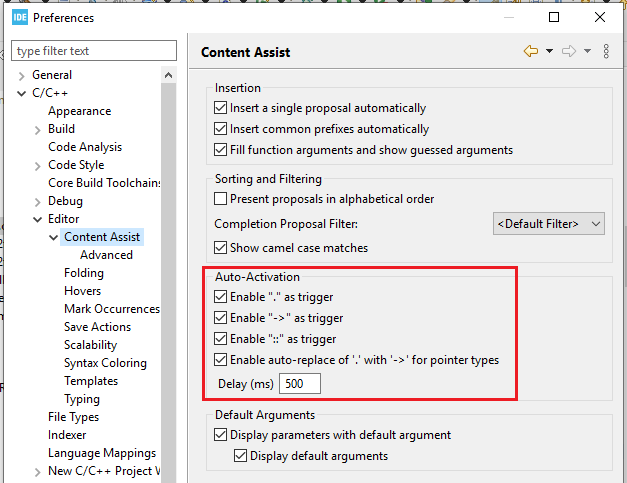Open the back history dropdown arrow
Screen dimensions: 627x483
point(549,52)
